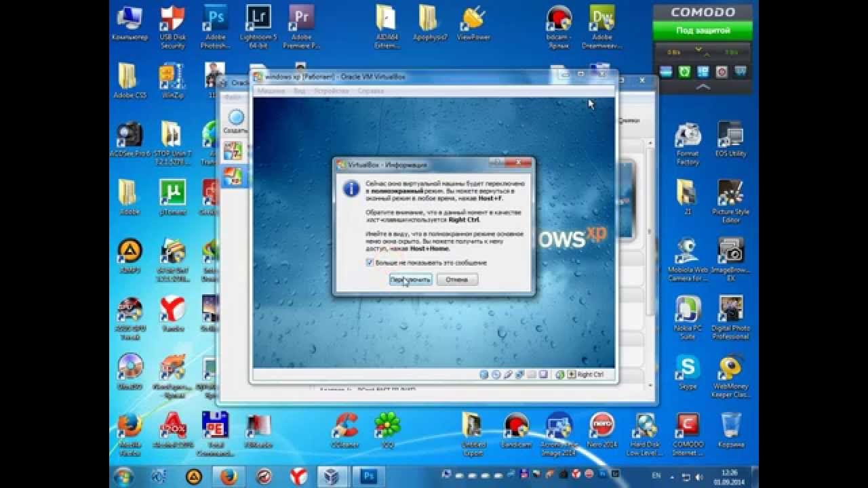Open the Устройства menu in the VM window
This screenshot has height=488, width=868.
coord(332,90)
